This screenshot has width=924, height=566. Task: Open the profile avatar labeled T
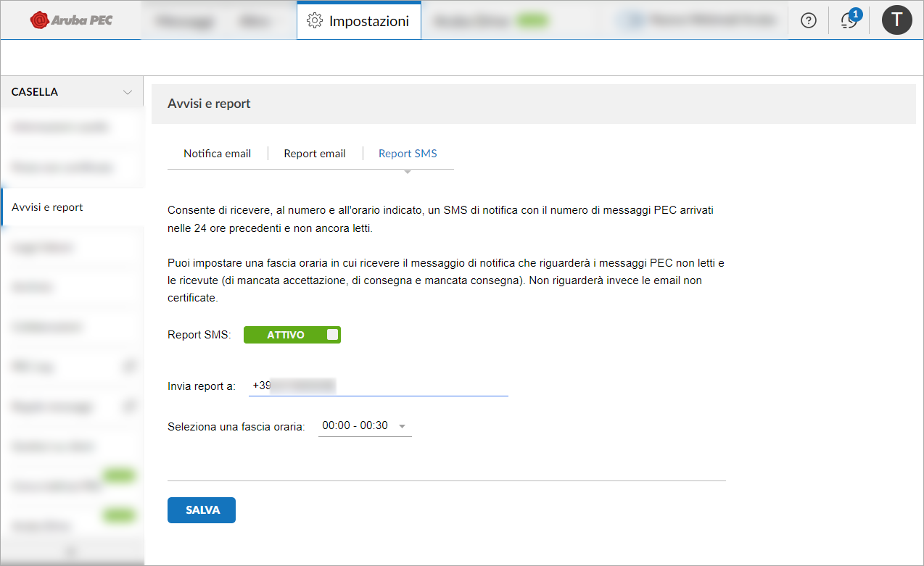(897, 20)
